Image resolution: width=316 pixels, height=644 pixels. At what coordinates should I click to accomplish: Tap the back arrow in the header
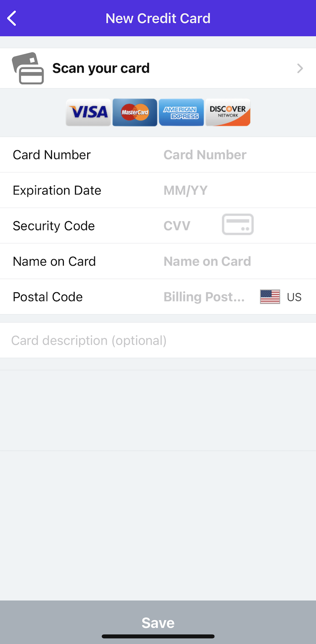(11, 18)
